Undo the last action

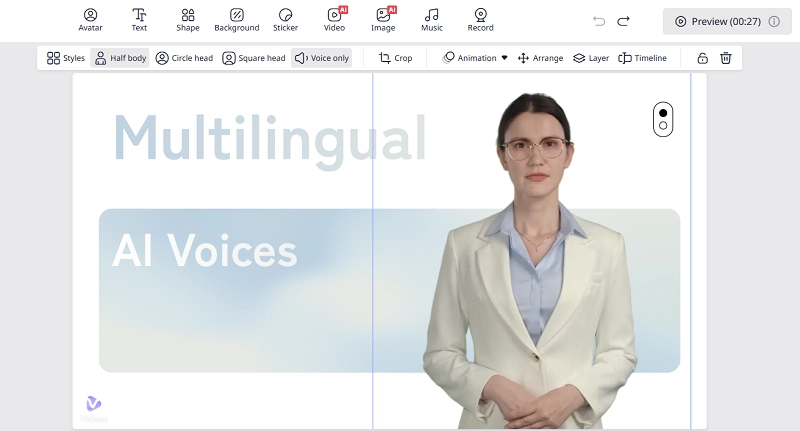[x=599, y=21]
